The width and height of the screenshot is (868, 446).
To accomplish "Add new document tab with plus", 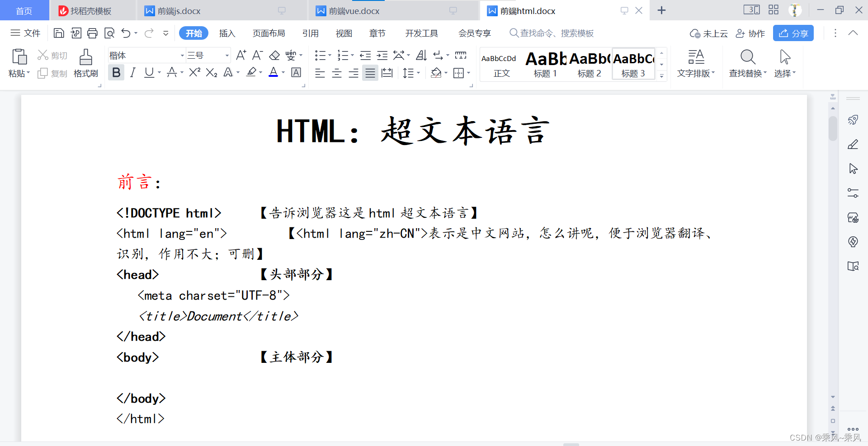I will point(661,10).
